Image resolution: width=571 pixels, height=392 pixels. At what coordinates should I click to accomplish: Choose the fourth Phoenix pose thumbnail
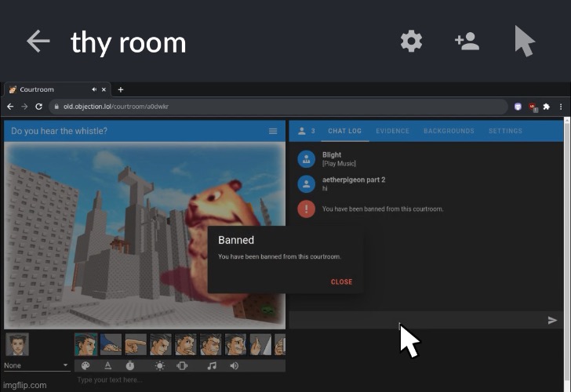tap(161, 344)
